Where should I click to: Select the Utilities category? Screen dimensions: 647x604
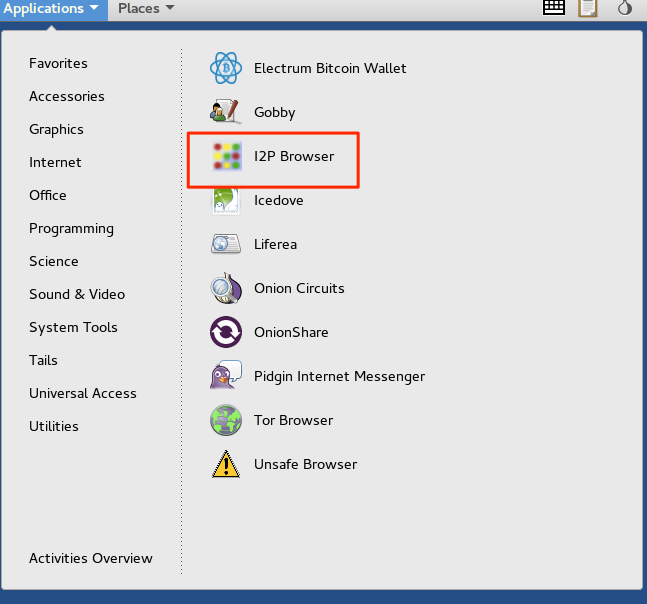coord(54,427)
